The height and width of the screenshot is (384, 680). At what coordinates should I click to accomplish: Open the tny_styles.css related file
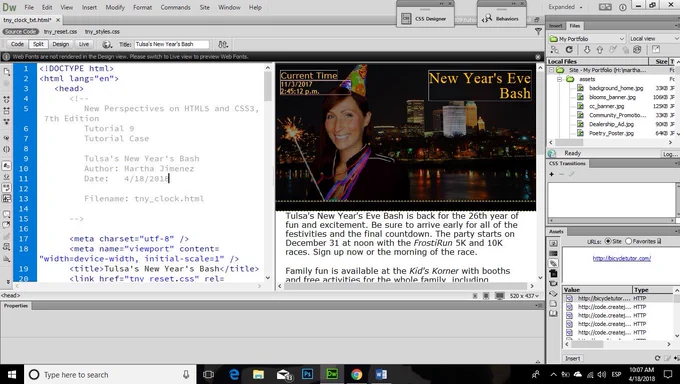coord(102,32)
